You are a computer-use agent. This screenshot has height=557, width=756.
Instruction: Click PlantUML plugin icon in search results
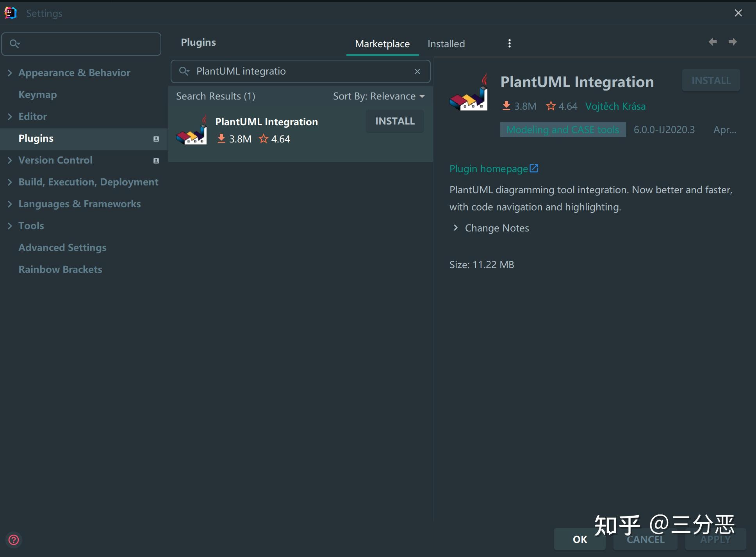tap(192, 130)
